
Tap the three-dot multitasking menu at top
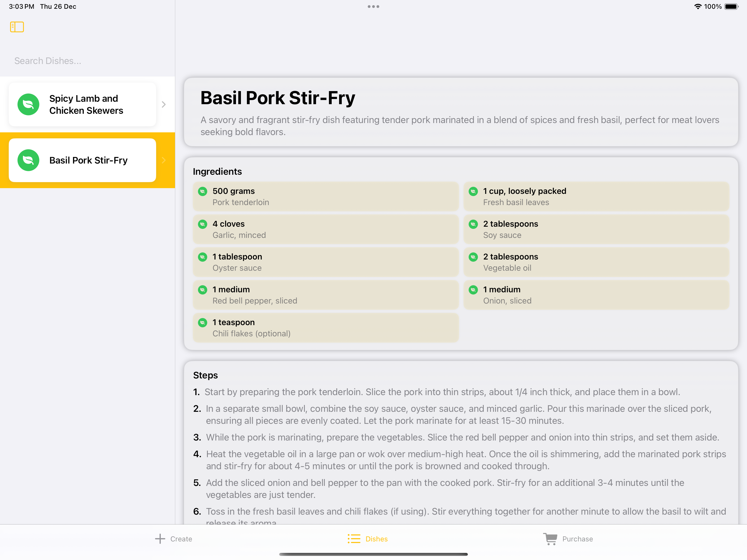[x=373, y=7]
